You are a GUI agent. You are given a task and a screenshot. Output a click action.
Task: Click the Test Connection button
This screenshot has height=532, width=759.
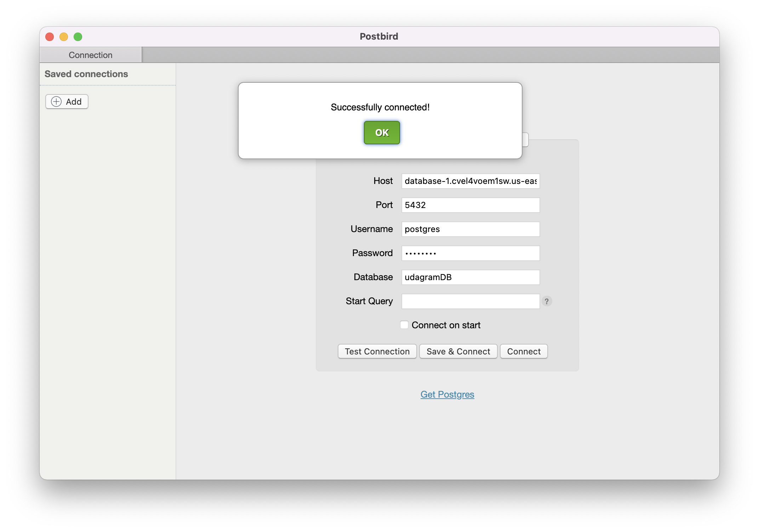[377, 351]
